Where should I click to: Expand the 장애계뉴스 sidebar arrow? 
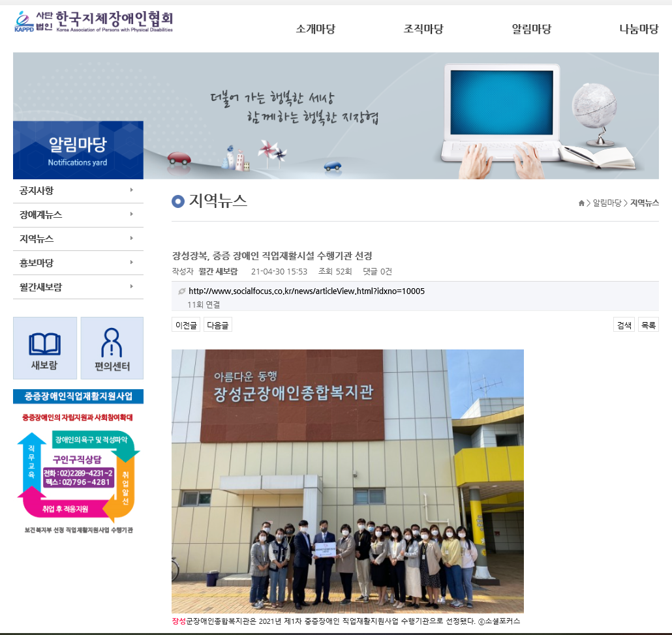[x=132, y=214]
